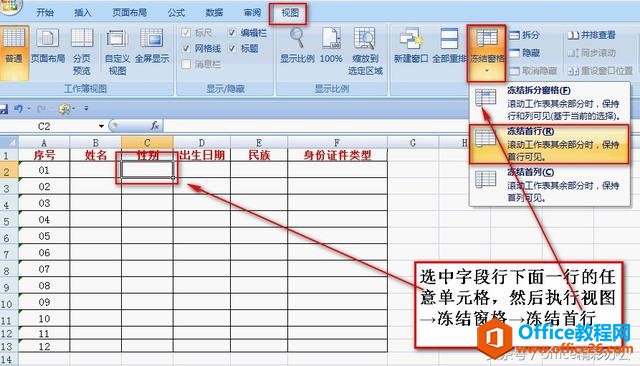Toggle the Ruler (标尺) checkbox
The image size is (640, 366).
(x=186, y=33)
